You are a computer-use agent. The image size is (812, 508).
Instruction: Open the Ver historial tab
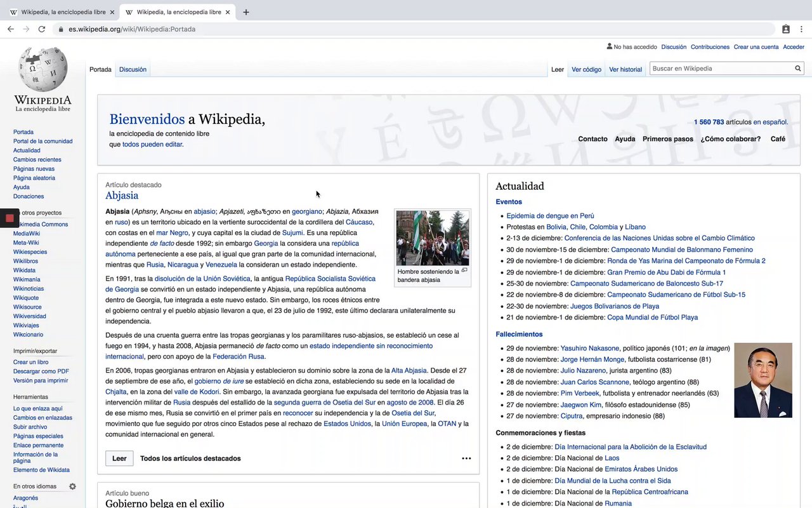(x=625, y=69)
